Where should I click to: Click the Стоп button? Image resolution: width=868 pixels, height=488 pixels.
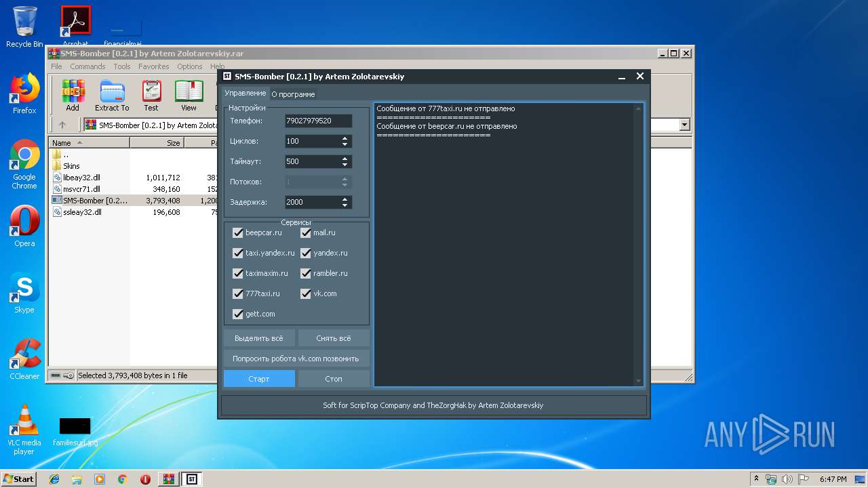pyautogui.click(x=334, y=379)
